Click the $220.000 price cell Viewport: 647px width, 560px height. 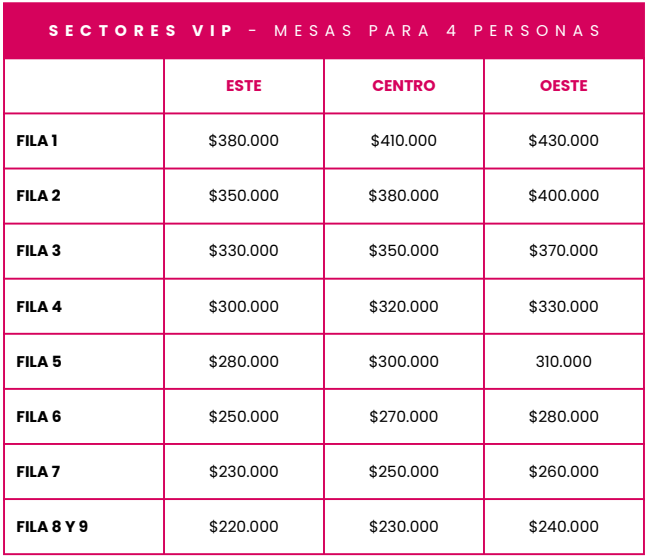point(243,527)
